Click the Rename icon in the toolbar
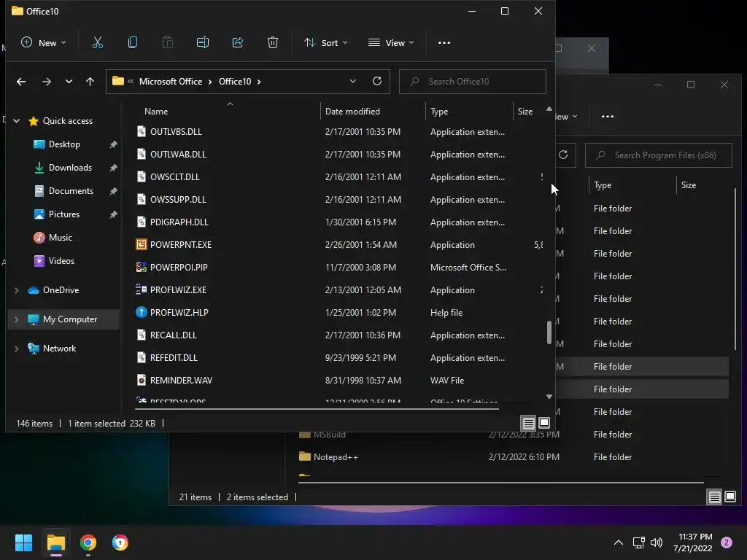This screenshot has width=747, height=560. click(x=203, y=42)
